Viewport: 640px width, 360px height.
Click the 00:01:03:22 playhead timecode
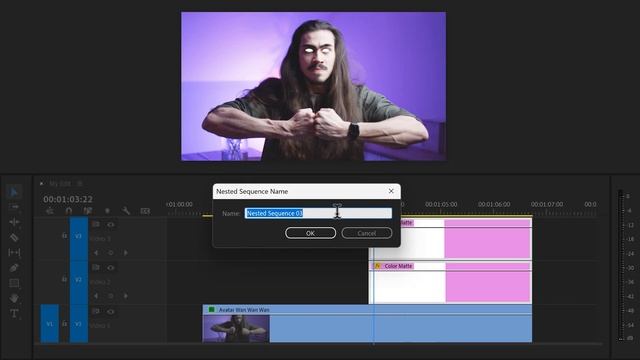(68, 199)
